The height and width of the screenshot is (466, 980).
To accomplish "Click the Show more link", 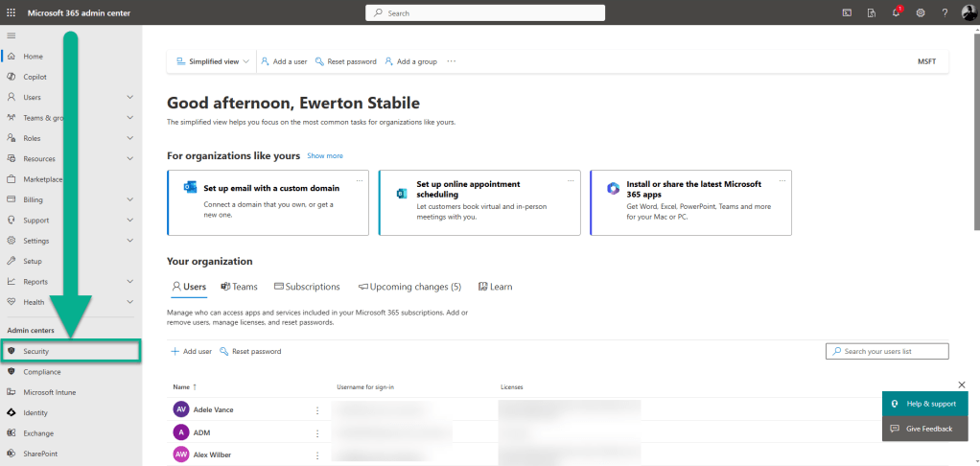I will [x=325, y=155].
